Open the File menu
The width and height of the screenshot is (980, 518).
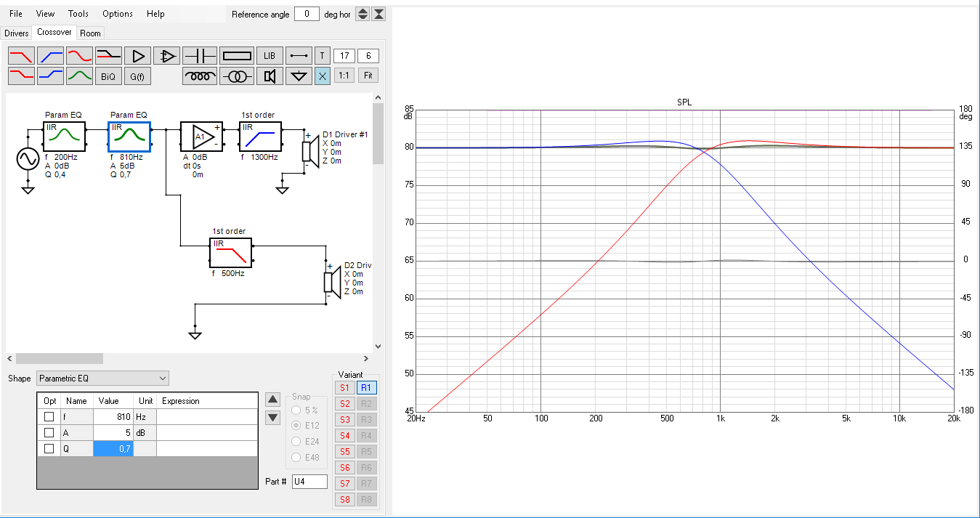click(16, 14)
